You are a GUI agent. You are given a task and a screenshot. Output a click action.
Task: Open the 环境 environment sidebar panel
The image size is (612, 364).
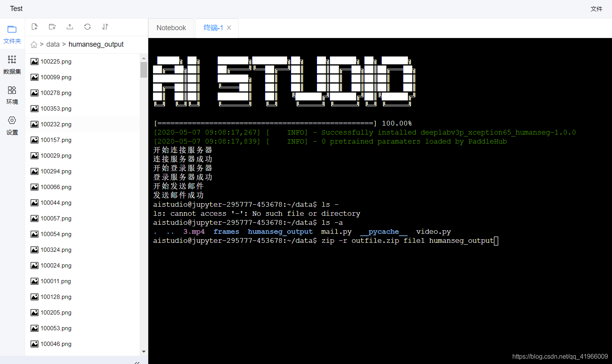pyautogui.click(x=12, y=95)
